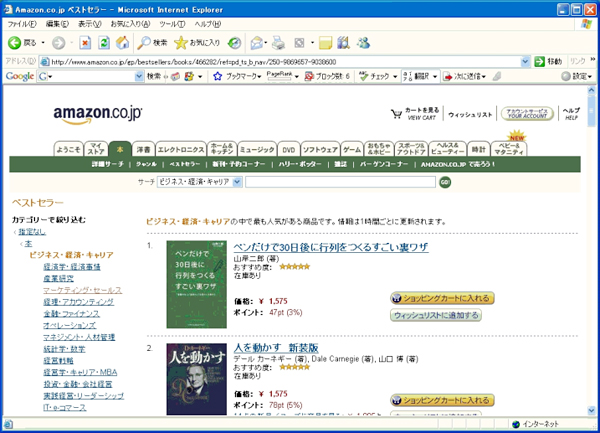Open the spell check dropdown arrow
Screen dimensions: 600x433
click(395, 77)
